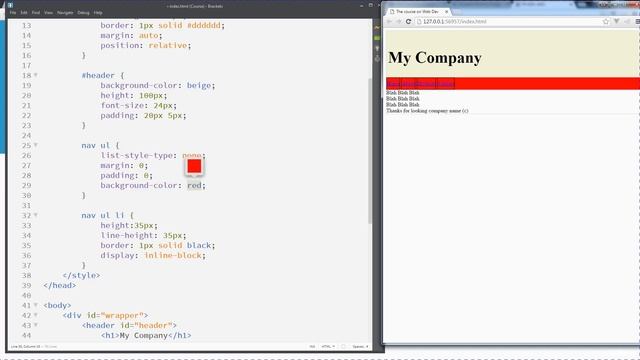
Task: Open the Debug menu in Brackets
Action: [83, 13]
